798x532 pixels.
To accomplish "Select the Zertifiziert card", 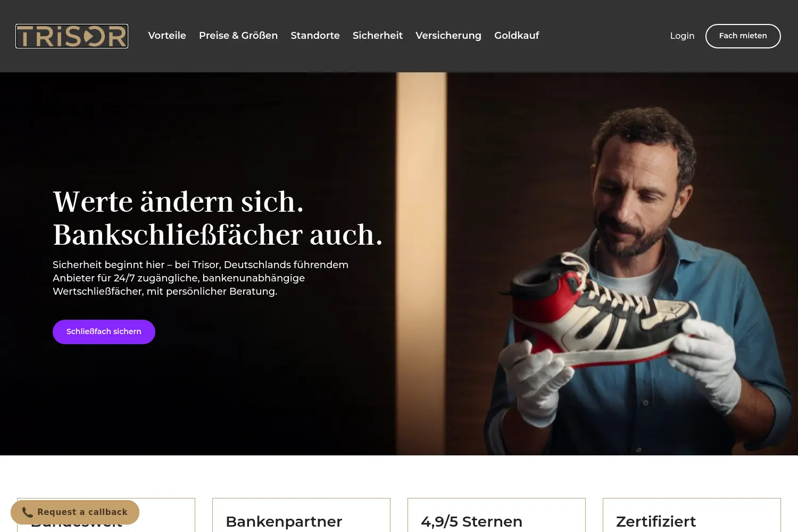I will click(692, 515).
